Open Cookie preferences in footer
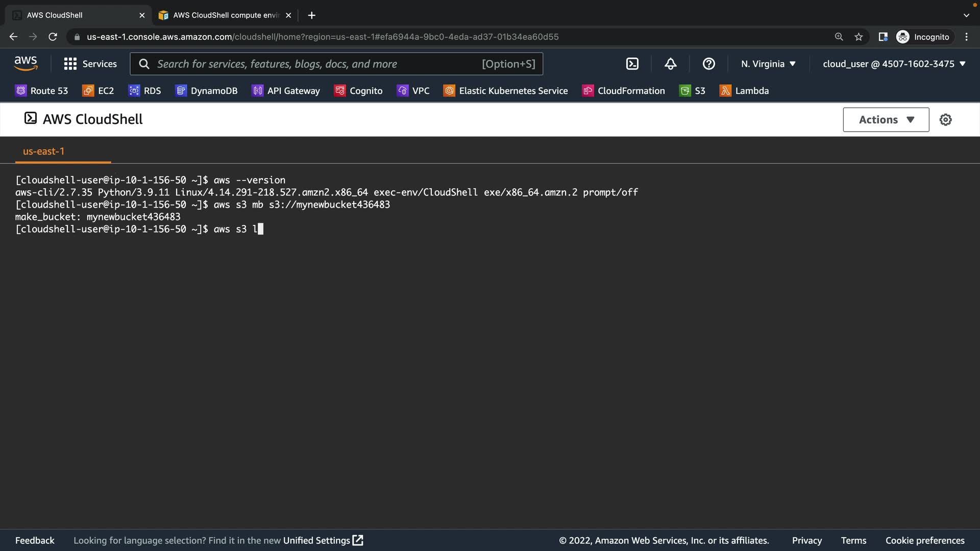The image size is (980, 551). click(x=924, y=540)
